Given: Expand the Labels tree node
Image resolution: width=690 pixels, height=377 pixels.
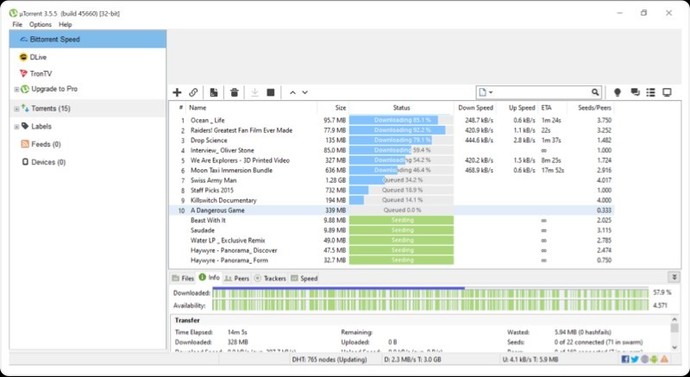Looking at the screenshot, I should [x=16, y=127].
